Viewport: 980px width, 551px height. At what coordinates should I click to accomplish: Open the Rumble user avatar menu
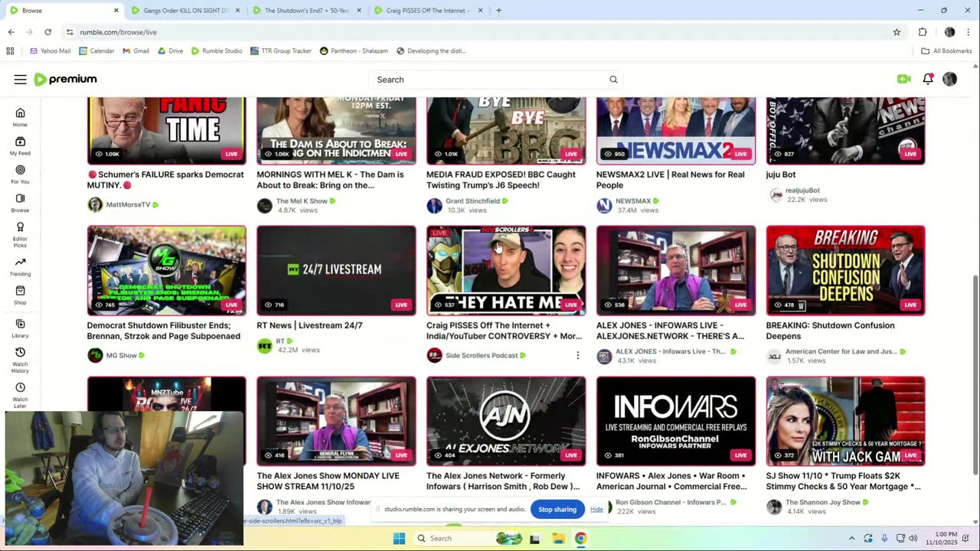coord(950,79)
